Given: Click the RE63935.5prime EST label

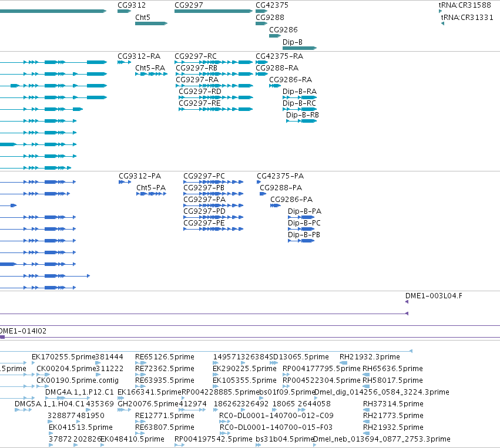Looking at the screenshot, I should coord(165,380).
